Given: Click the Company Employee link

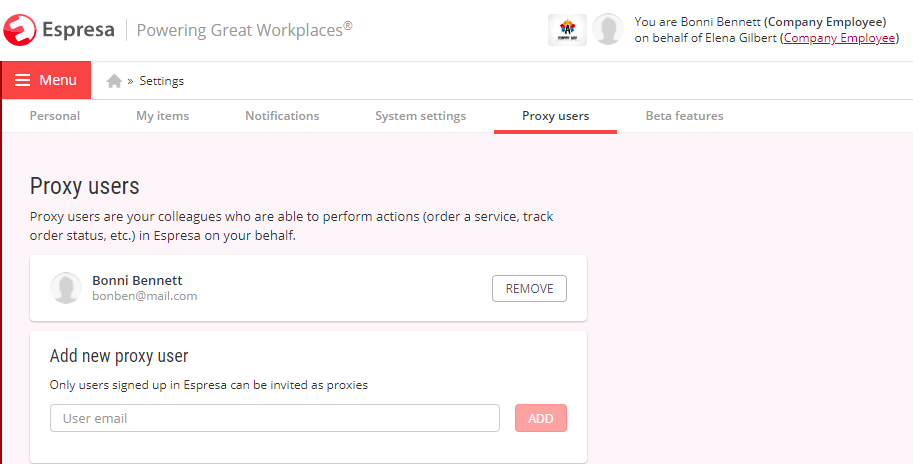Looking at the screenshot, I should [x=839, y=38].
